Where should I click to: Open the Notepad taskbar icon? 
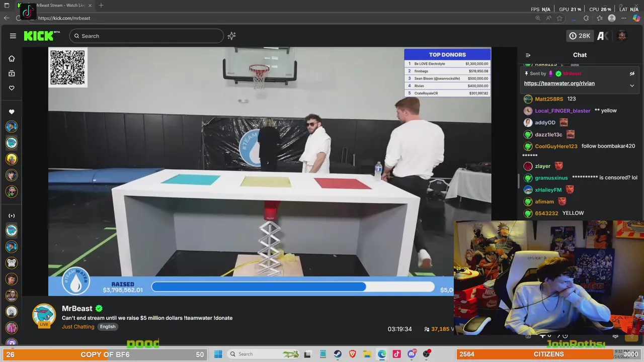click(x=323, y=354)
